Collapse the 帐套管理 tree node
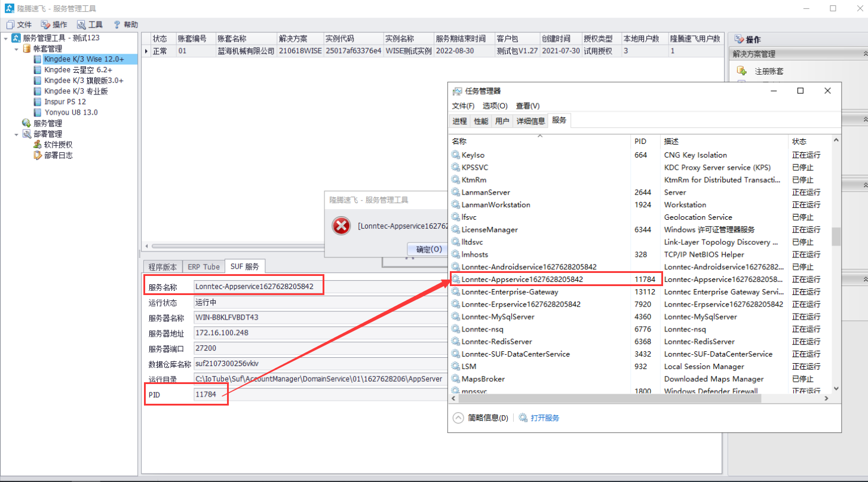This screenshot has width=868, height=482. tap(17, 48)
